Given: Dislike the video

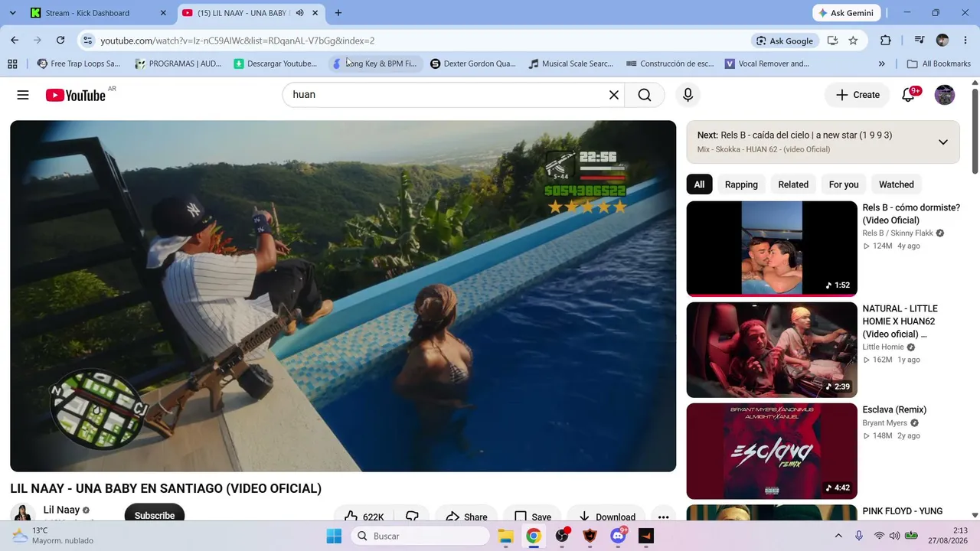Looking at the screenshot, I should pos(412,517).
